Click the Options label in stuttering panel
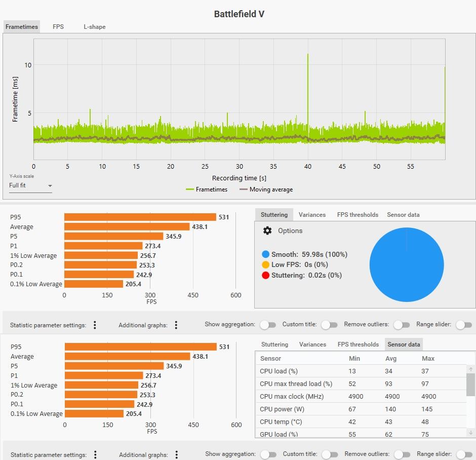The image size is (476, 460). tap(290, 231)
